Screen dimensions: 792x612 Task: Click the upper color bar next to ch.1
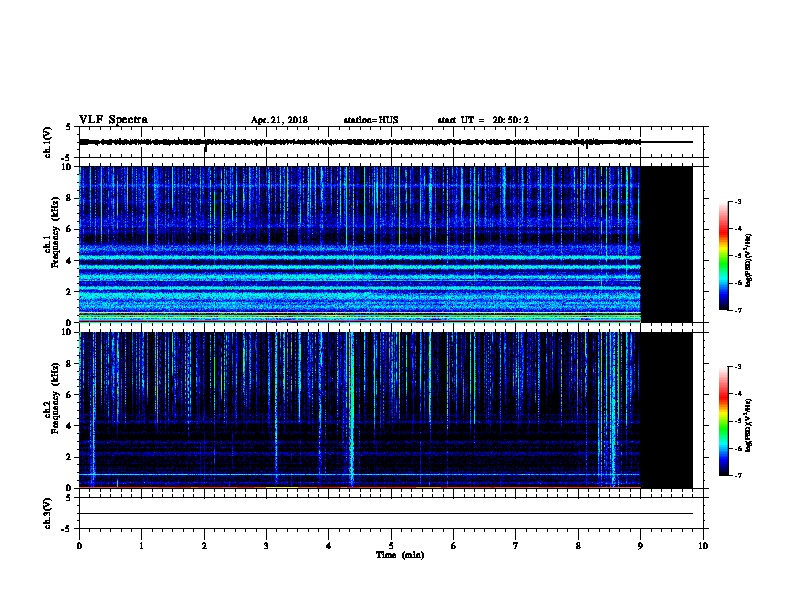(x=723, y=256)
